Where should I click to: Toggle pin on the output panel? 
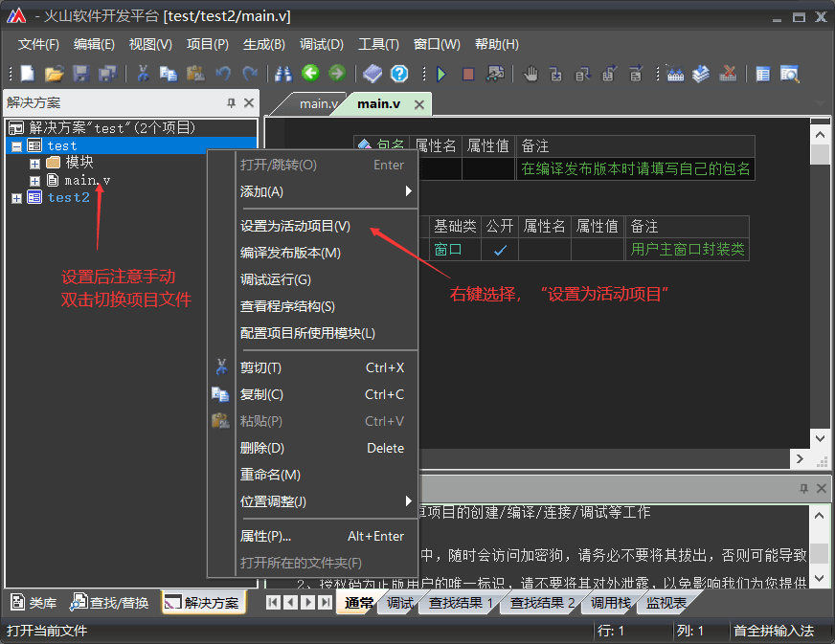[804, 488]
